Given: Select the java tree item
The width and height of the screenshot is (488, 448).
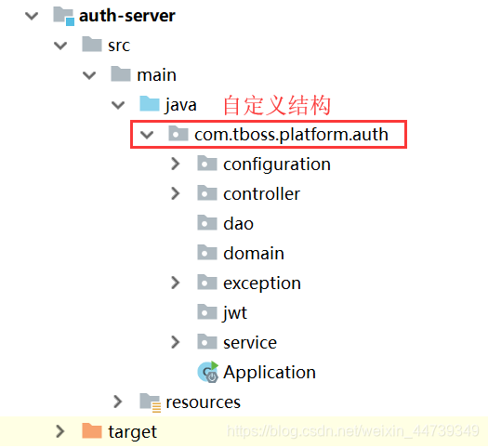Looking at the screenshot, I should [180, 105].
